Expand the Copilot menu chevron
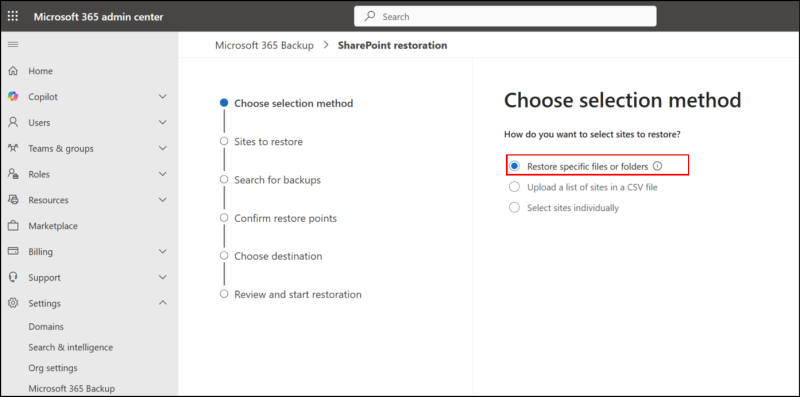The height and width of the screenshot is (397, 800). tap(163, 96)
